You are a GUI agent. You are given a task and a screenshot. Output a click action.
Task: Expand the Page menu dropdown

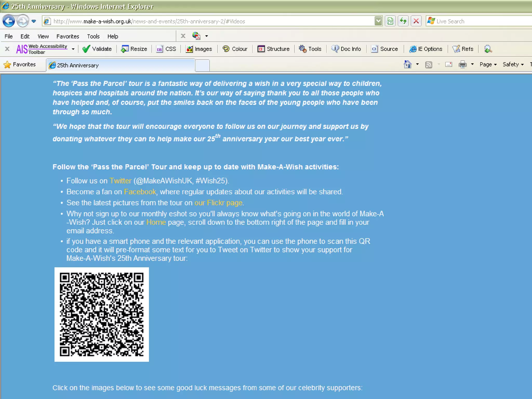[x=488, y=64]
